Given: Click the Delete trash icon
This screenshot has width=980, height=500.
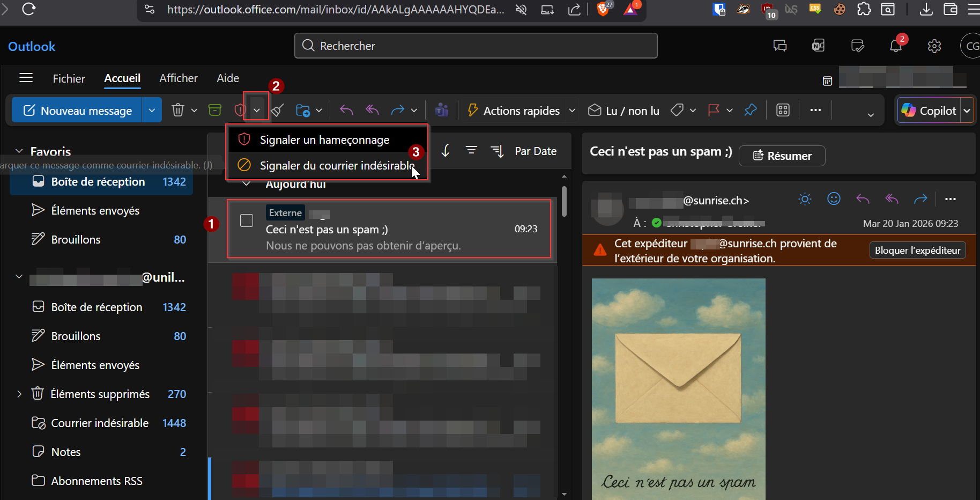Looking at the screenshot, I should coord(177,111).
